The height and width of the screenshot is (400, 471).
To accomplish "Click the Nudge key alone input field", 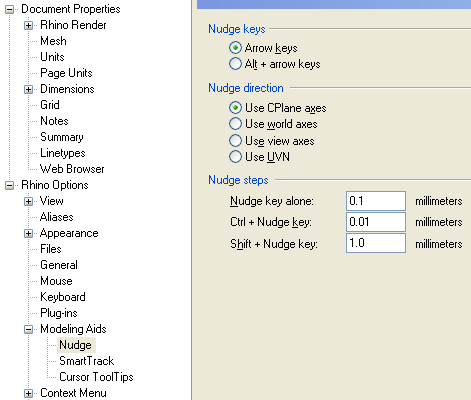I will tap(376, 201).
